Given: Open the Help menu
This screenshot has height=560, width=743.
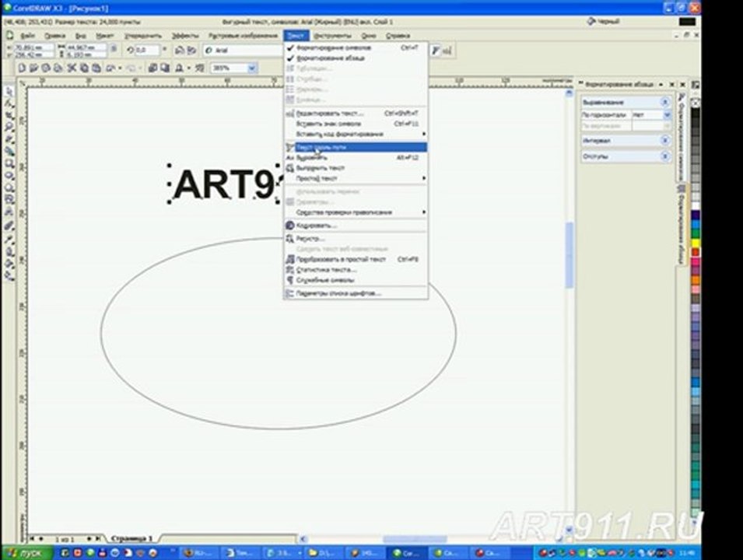Looking at the screenshot, I should pyautogui.click(x=398, y=36).
